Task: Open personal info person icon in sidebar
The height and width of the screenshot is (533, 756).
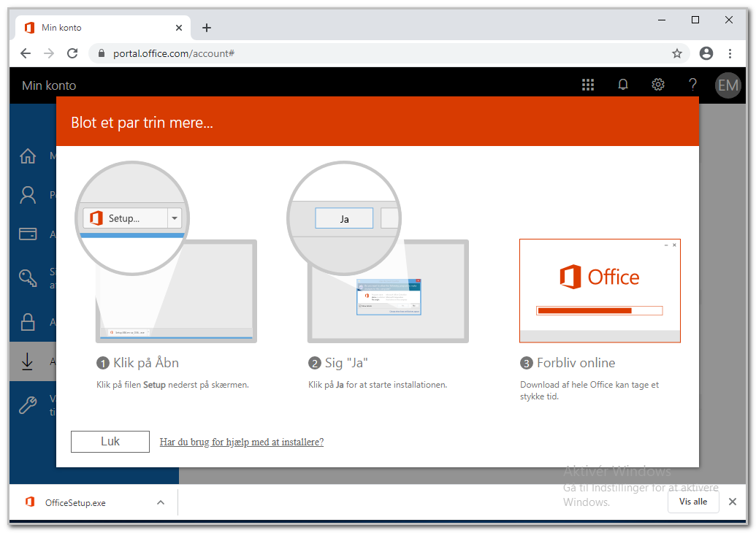Action: pos(28,195)
